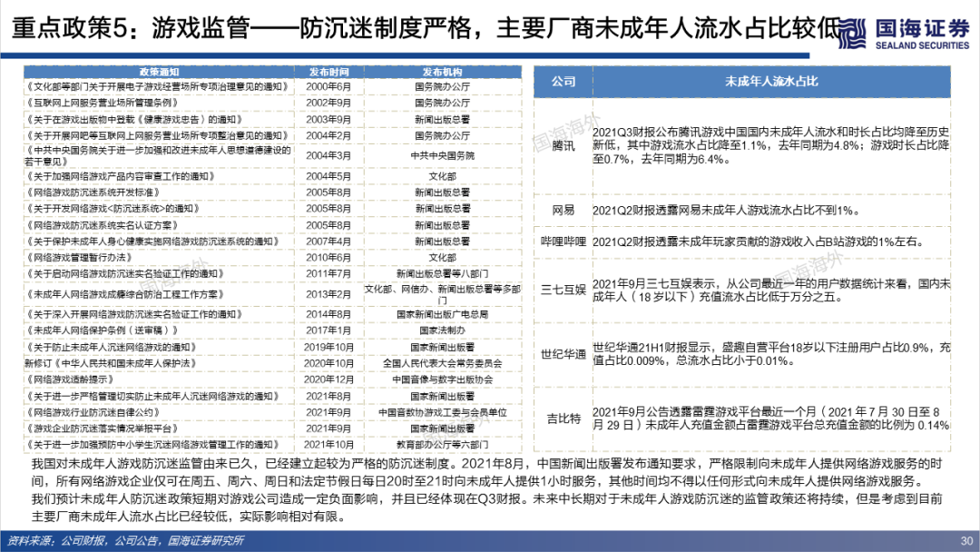The width and height of the screenshot is (980, 552).
Task: Click NetEase's 2021Q2 minors share text
Action: pos(726,210)
